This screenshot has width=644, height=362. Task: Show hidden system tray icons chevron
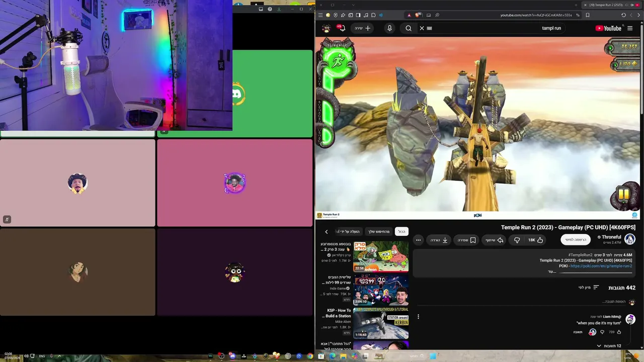59,356
